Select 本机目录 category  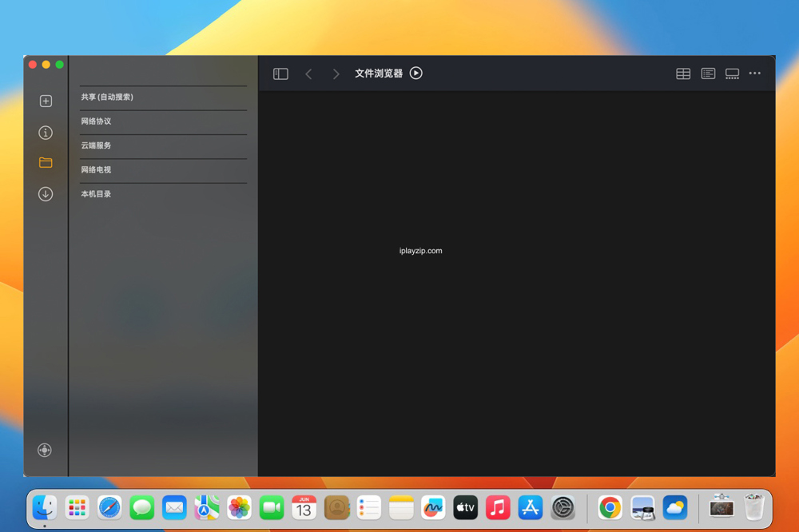click(x=163, y=194)
